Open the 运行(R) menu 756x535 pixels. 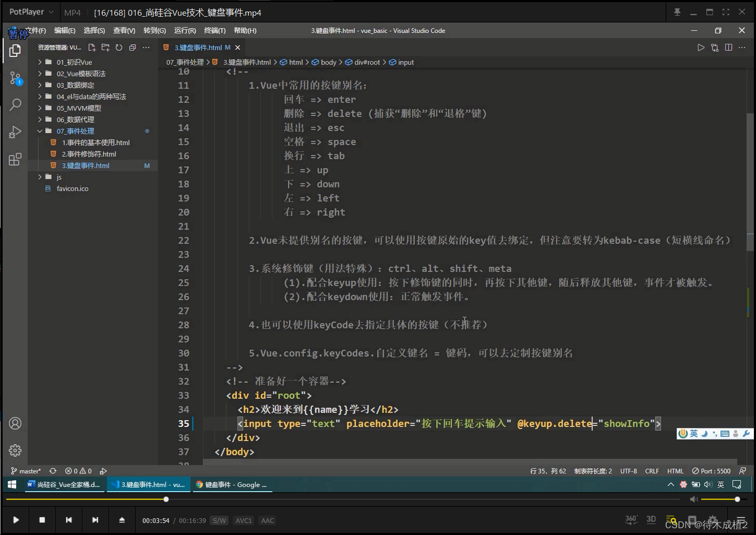(185, 31)
